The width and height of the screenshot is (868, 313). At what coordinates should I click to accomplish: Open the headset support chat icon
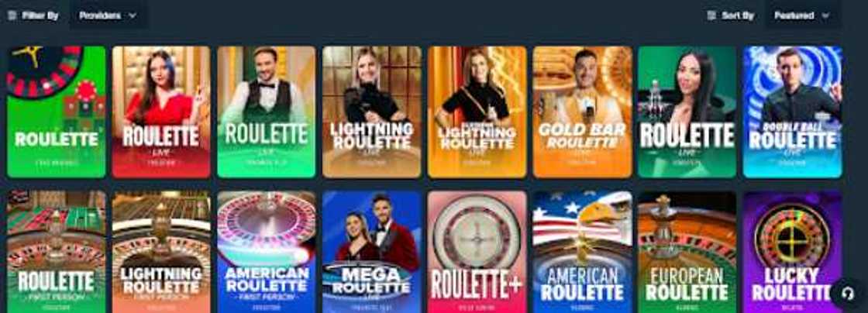click(x=848, y=294)
